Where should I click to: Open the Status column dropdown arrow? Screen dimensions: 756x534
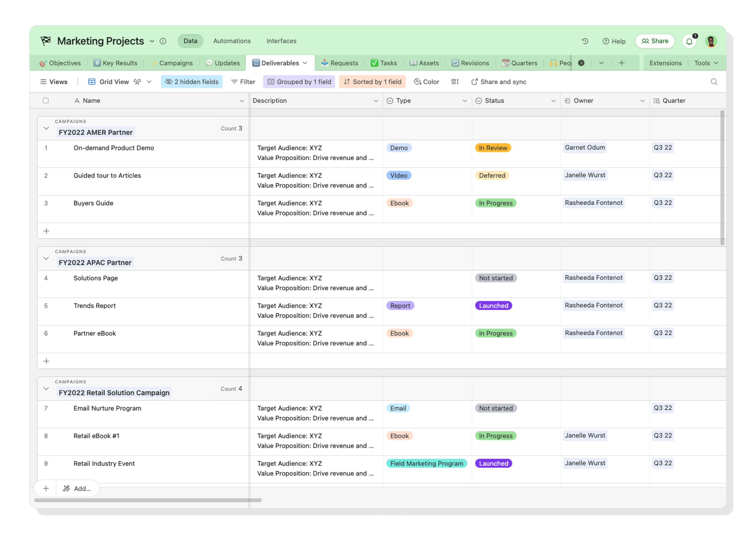coord(553,101)
